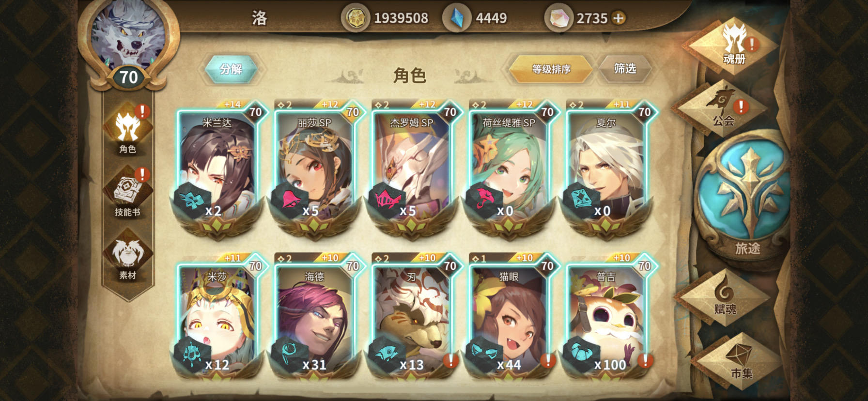Image resolution: width=868 pixels, height=401 pixels.
Task: Open the 海德 character card
Action: pyautogui.click(x=314, y=317)
